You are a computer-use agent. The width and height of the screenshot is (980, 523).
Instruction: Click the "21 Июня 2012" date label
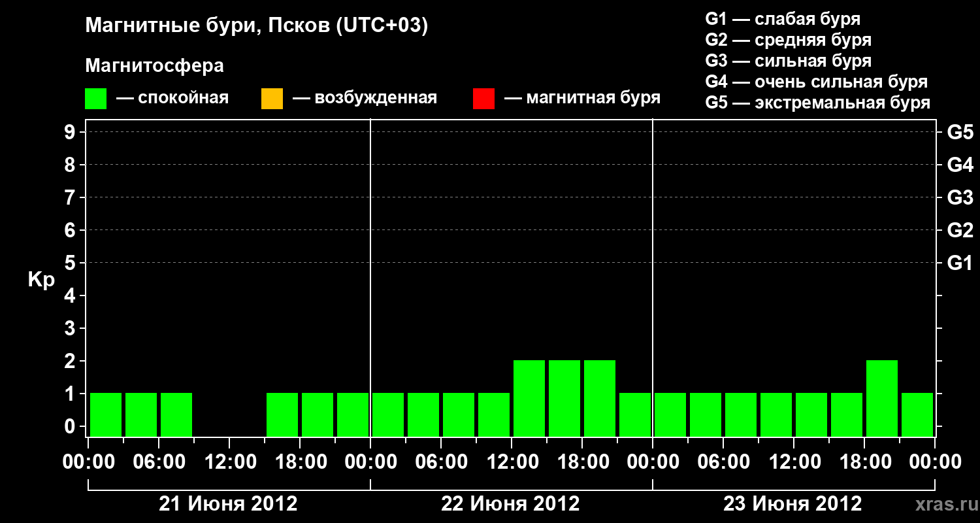click(x=229, y=504)
